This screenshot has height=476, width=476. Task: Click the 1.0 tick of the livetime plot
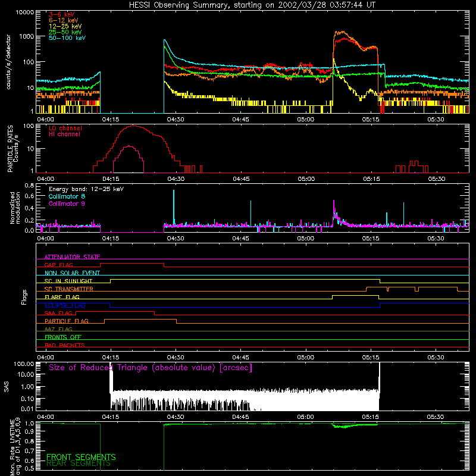point(29,424)
